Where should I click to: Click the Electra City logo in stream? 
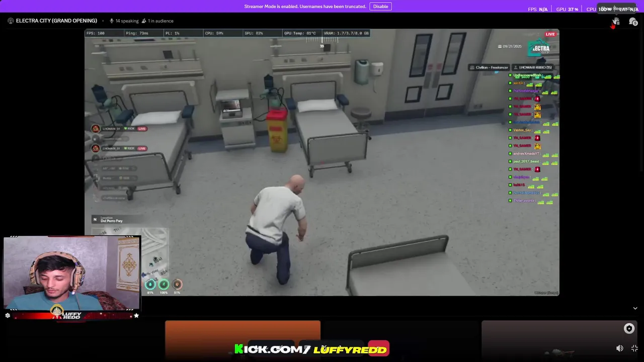pos(540,48)
